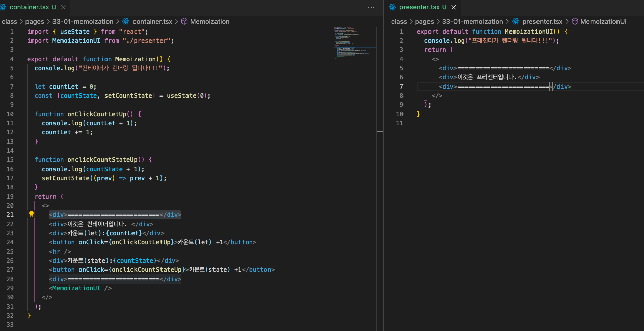Click 'onclickCountStateUp' function declaration on line 15

tap(102, 159)
